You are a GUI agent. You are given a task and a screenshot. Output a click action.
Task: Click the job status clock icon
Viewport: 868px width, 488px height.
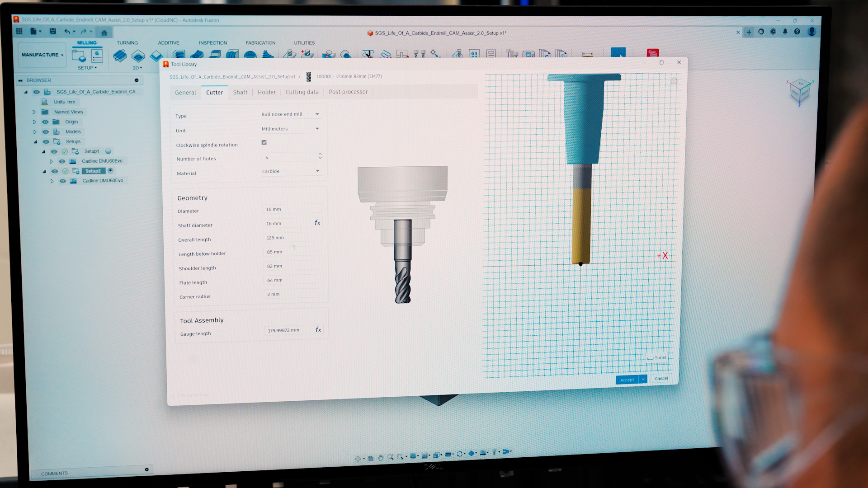tap(773, 32)
